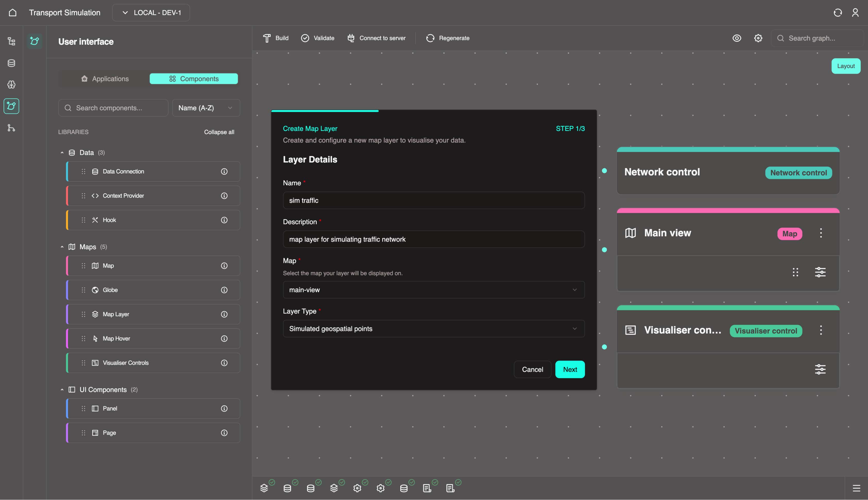Open Main view sliders settings icon
Viewport: 868px width, 500px height.
tap(820, 272)
